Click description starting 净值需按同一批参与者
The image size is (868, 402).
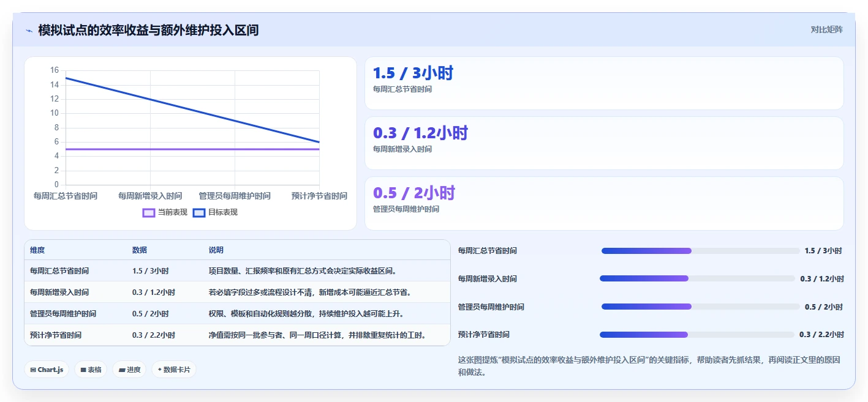[317, 335]
